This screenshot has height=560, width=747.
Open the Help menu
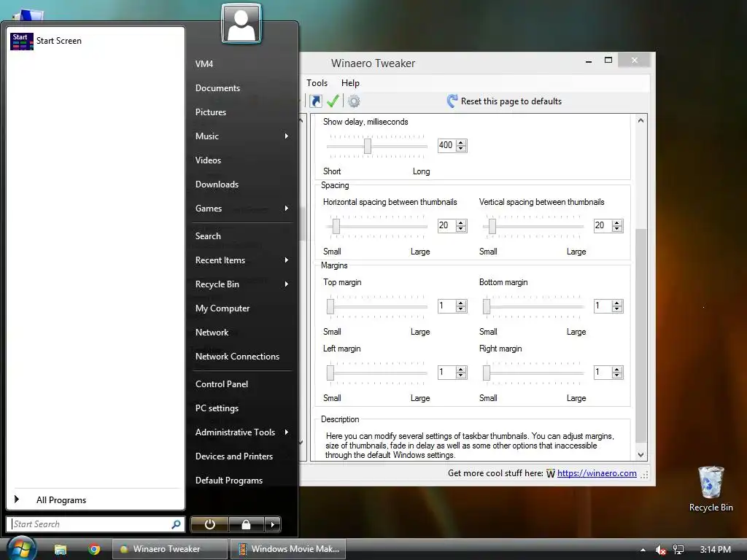click(x=350, y=83)
